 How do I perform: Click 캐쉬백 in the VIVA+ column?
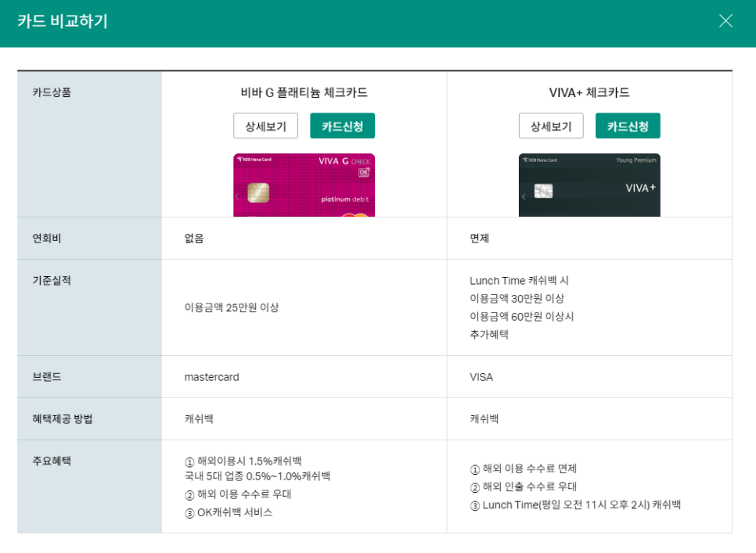click(x=484, y=418)
